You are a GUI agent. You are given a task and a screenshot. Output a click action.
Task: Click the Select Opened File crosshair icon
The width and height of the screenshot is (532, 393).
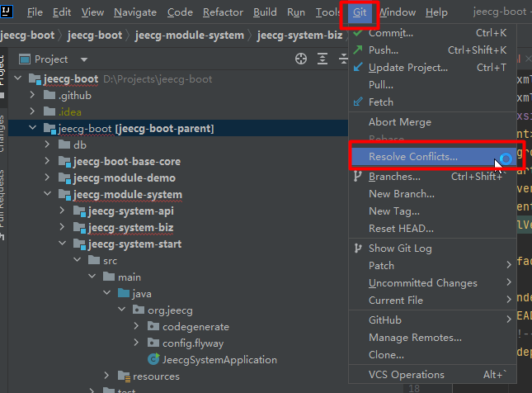(x=301, y=59)
